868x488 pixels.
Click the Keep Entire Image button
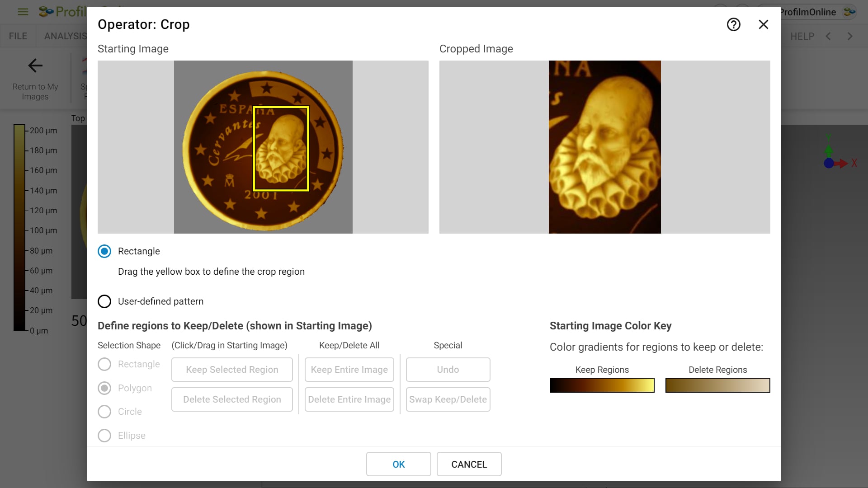pyautogui.click(x=349, y=370)
